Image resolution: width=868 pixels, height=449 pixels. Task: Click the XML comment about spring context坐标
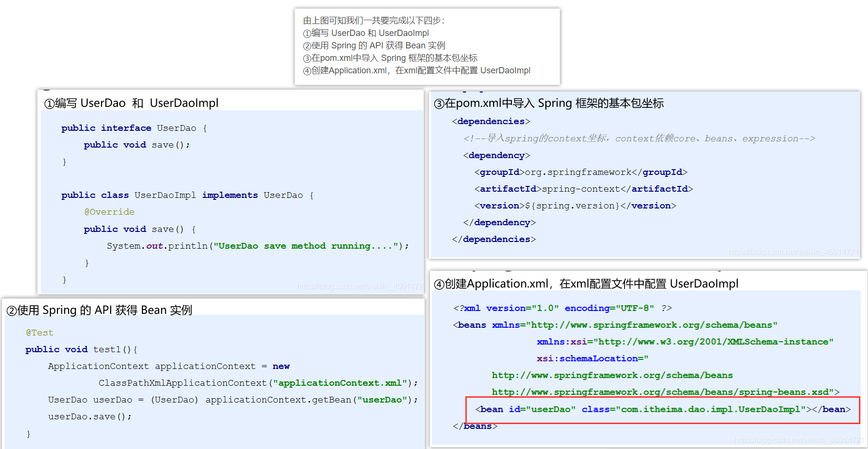pyautogui.click(x=639, y=138)
